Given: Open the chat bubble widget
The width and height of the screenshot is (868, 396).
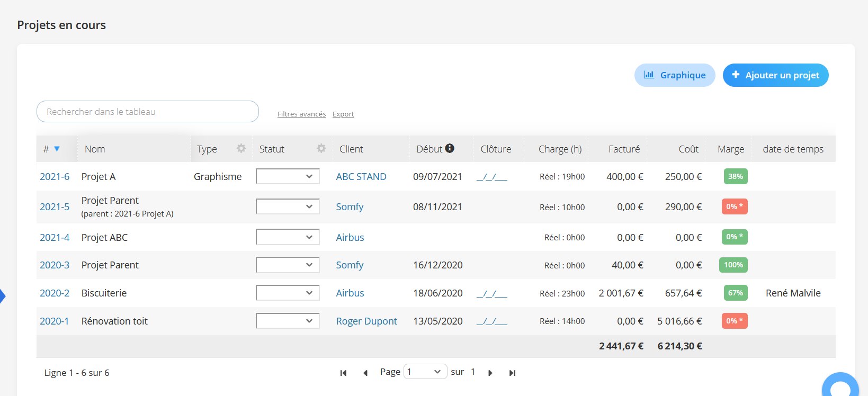Looking at the screenshot, I should point(840,386).
